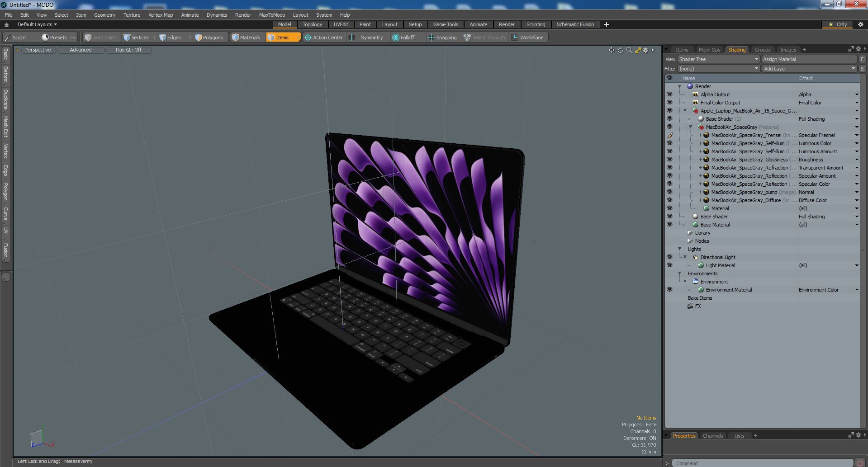Viewport: 868px width, 467px height.
Task: Open the Snapping options
Action: click(442, 38)
